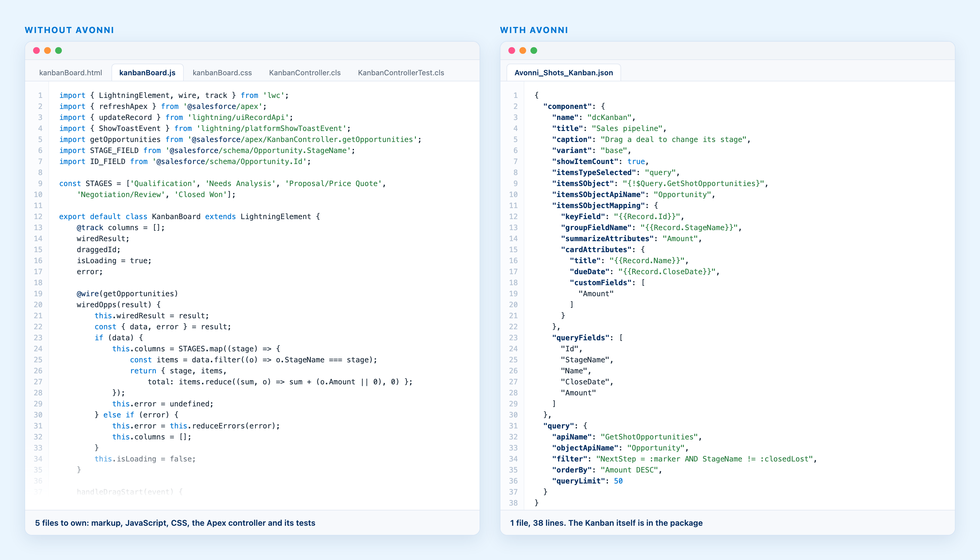This screenshot has height=560, width=980.
Task: Click the '"CloseDate",' query field line
Action: click(x=587, y=382)
